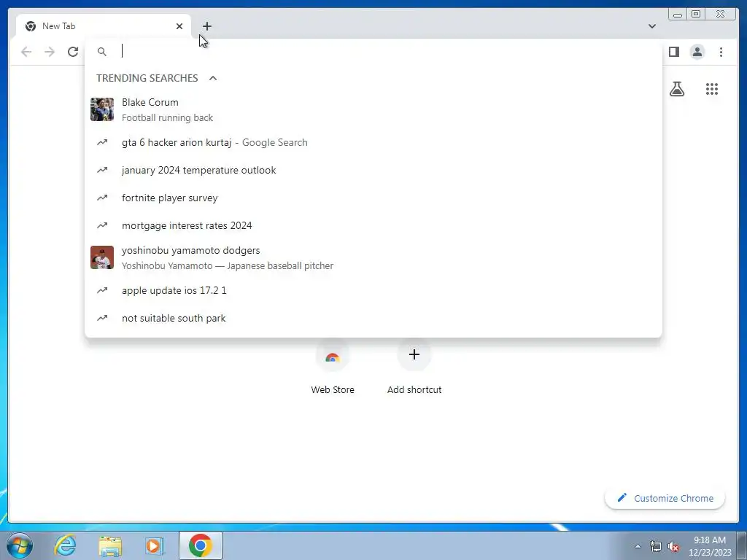Open Windows Media Player from taskbar
747x560 pixels.
click(155, 545)
